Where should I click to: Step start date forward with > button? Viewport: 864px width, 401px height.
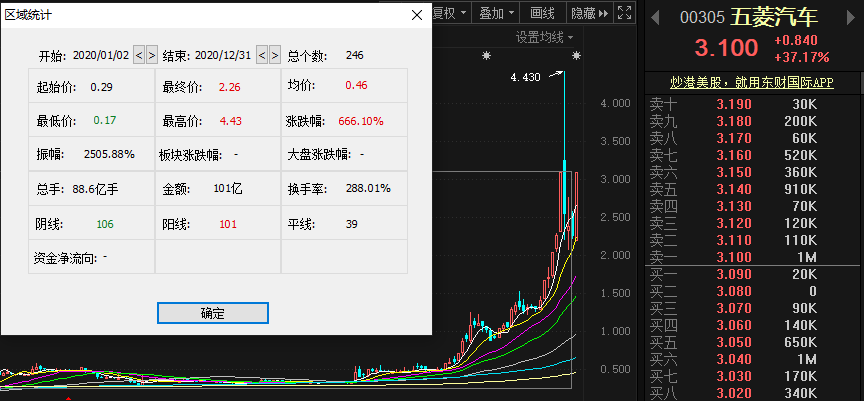coord(152,55)
